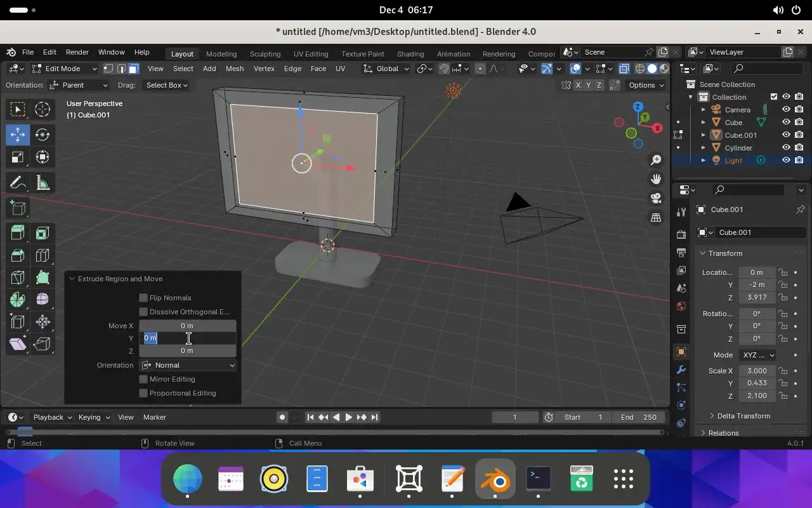Click the pan view hand icon
The image size is (812, 508).
click(656, 179)
